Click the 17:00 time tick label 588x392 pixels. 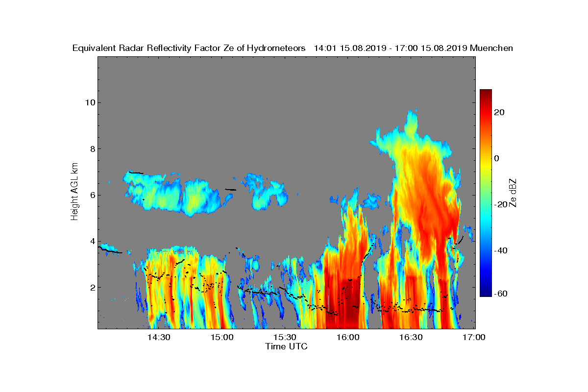point(474,338)
